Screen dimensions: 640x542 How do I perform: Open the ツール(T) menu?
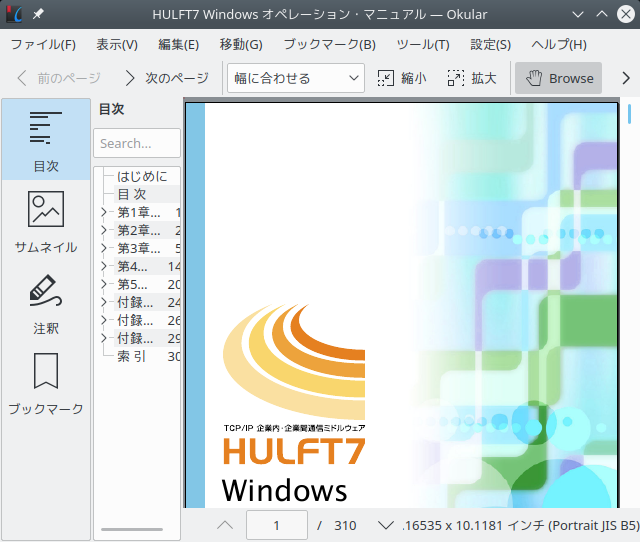click(423, 44)
